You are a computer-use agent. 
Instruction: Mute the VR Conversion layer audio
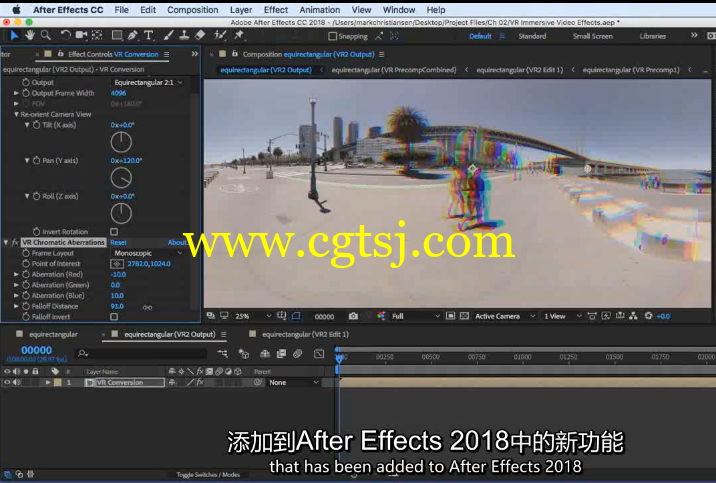17,383
